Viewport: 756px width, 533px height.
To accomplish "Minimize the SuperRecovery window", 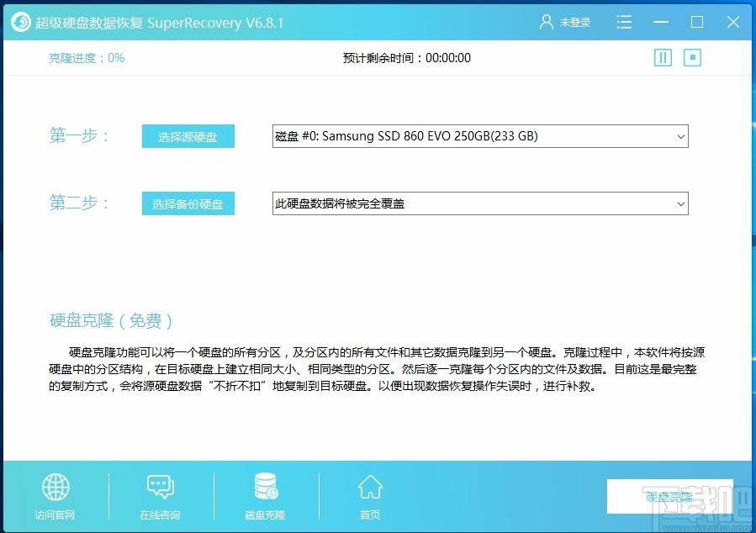I will [660, 22].
